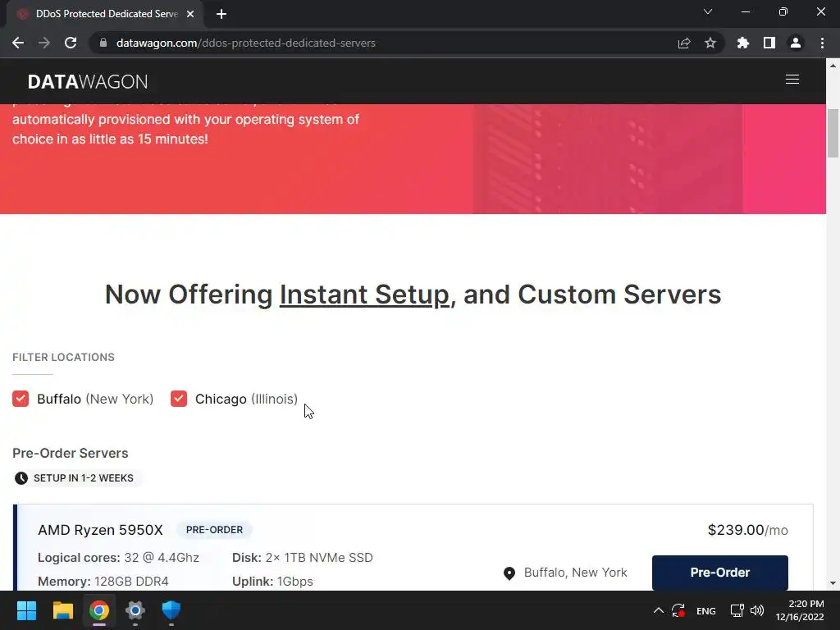Open the clock showing 2:20 PM
Viewport: 840px width, 630px height.
pyautogui.click(x=800, y=610)
